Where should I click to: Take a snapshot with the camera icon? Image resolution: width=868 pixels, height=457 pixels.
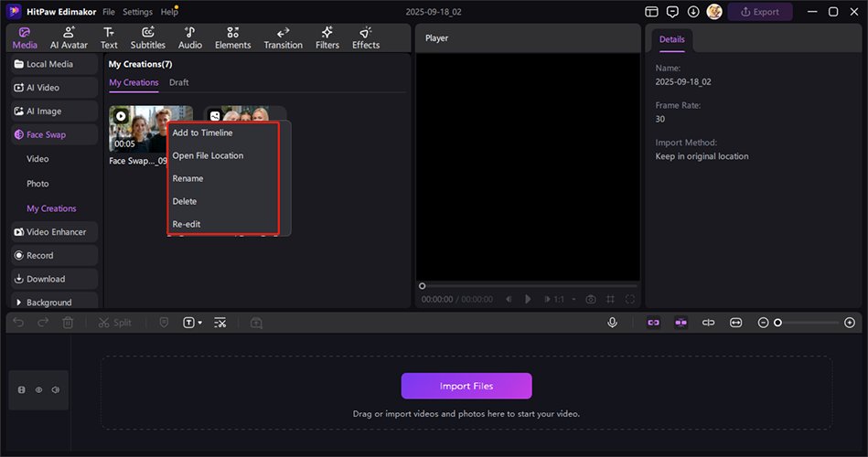pyautogui.click(x=591, y=299)
